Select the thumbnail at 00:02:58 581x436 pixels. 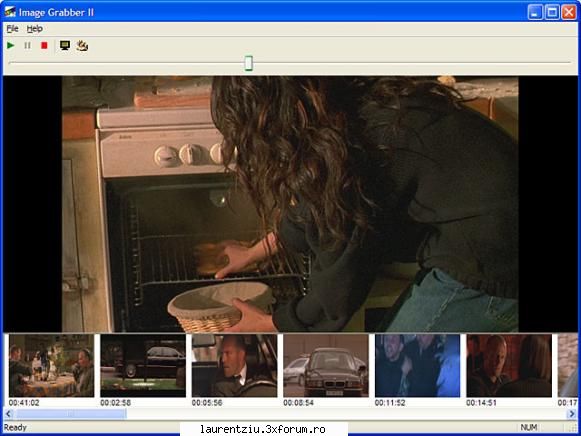[143, 365]
